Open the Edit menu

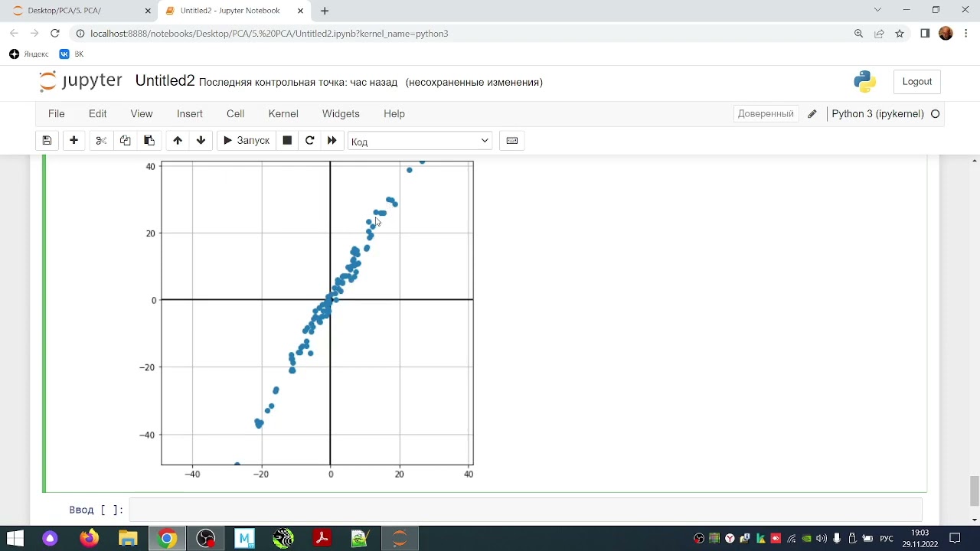[97, 113]
